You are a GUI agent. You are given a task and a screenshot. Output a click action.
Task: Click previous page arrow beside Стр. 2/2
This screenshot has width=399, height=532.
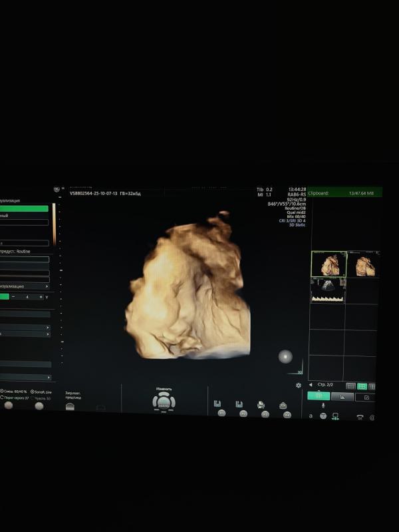tap(311, 385)
